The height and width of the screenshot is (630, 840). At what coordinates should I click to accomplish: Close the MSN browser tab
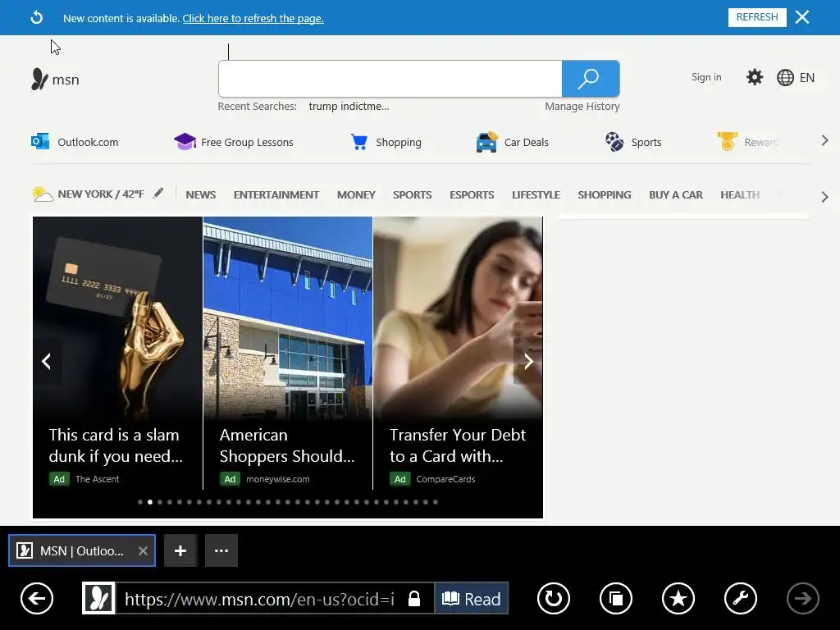[x=143, y=550]
